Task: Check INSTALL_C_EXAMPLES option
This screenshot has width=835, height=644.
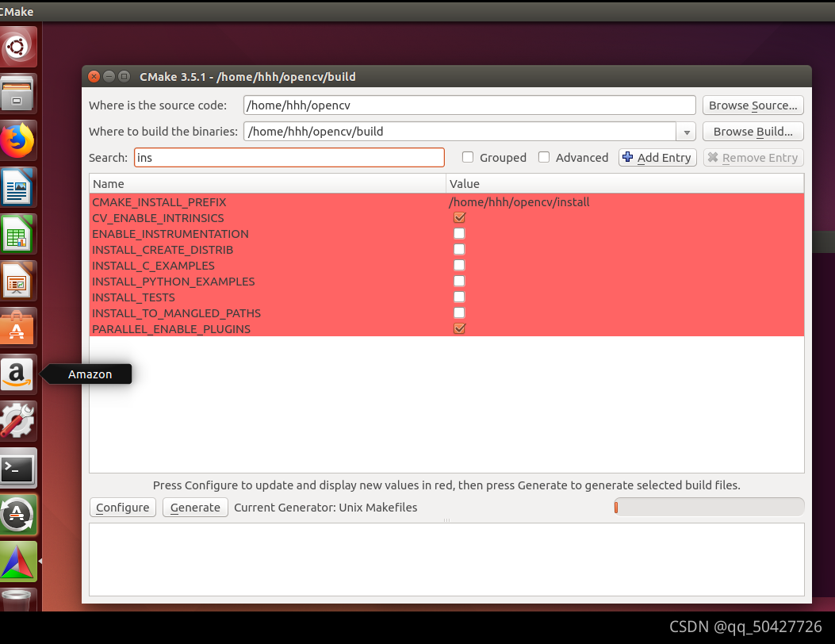Action: click(459, 265)
